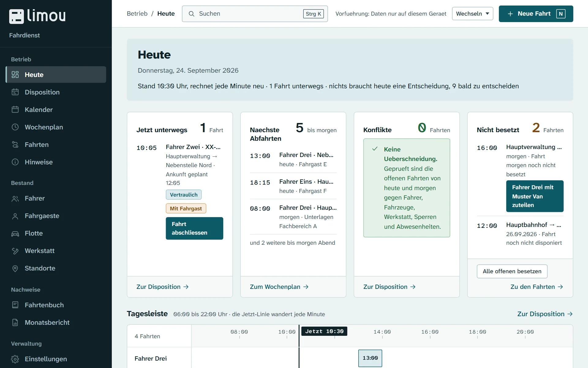
Task: Click the Fahrt abschliessen button
Action: coord(194,228)
